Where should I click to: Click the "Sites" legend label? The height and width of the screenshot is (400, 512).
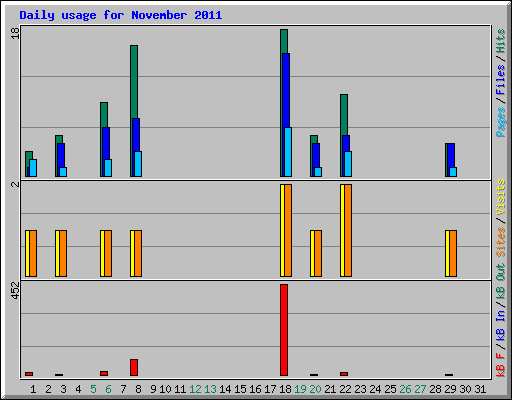(x=500, y=242)
